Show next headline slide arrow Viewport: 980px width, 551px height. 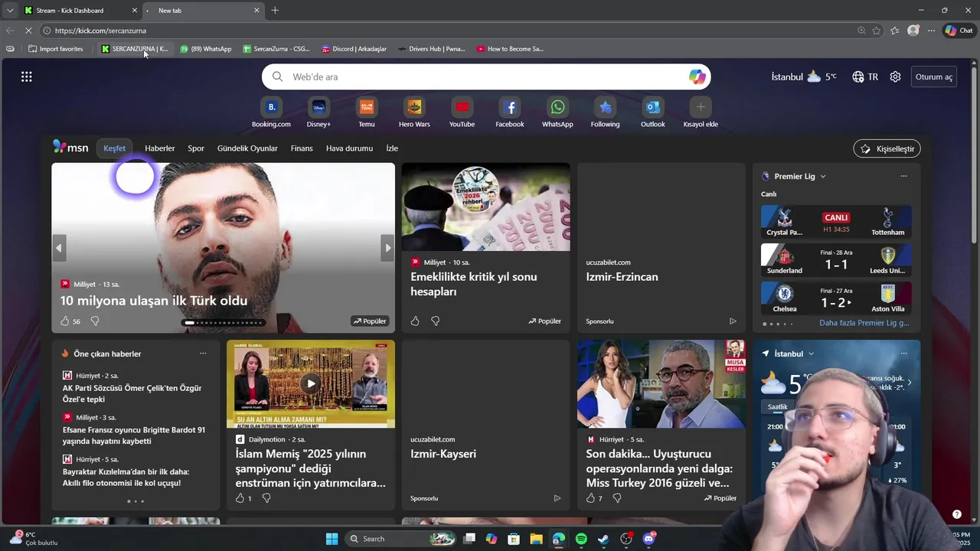click(387, 248)
